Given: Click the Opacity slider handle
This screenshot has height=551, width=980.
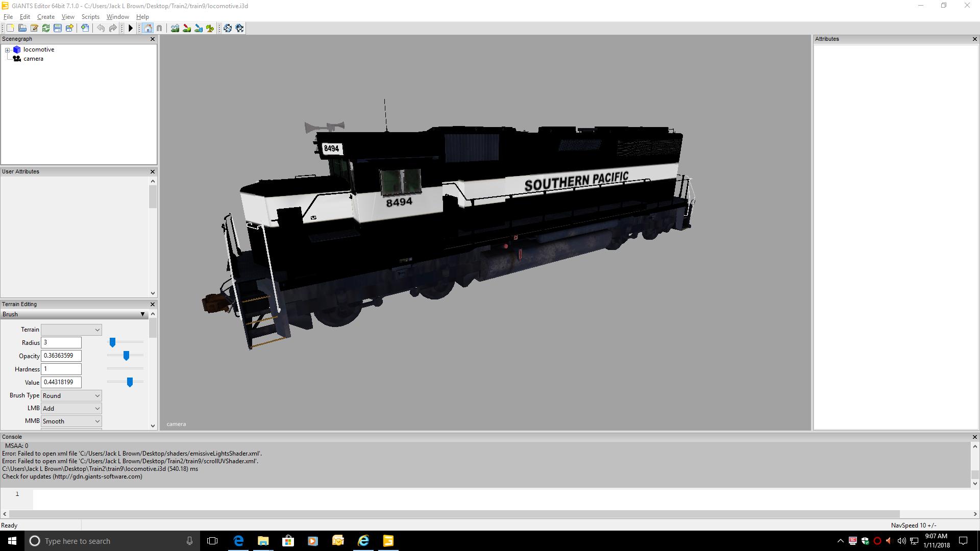Looking at the screenshot, I should (126, 356).
